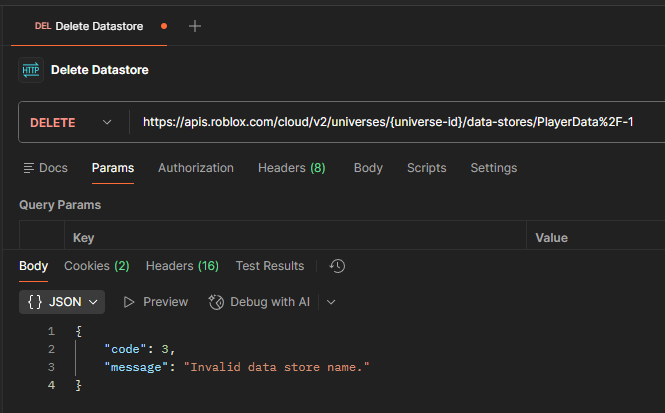This screenshot has height=413, width=665.
Task: Expand the JSON format dropdown chevron
Action: pyautogui.click(x=93, y=302)
